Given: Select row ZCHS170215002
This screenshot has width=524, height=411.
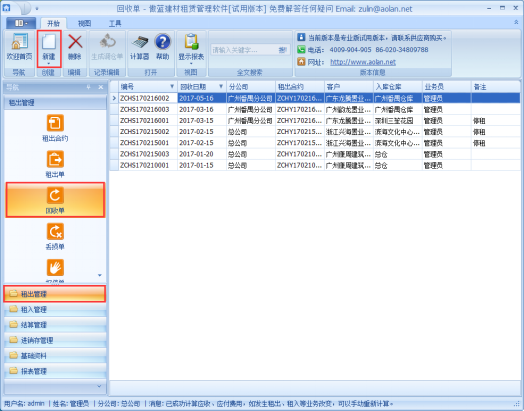Looking at the screenshot, I should click(315, 132).
